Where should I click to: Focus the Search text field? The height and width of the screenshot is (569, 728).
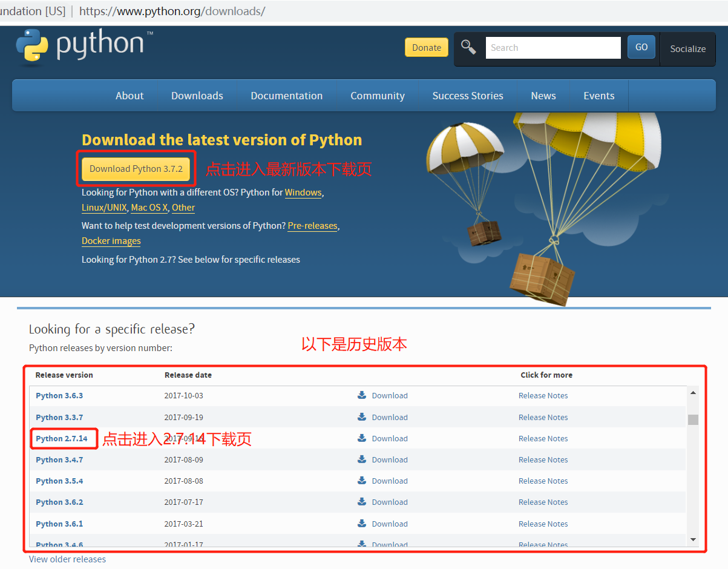(553, 48)
